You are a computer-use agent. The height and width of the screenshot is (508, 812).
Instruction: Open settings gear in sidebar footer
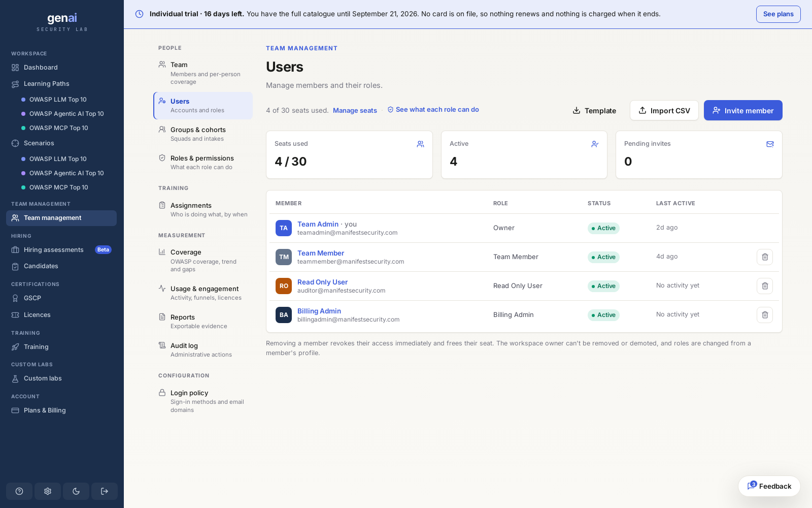[x=48, y=491]
